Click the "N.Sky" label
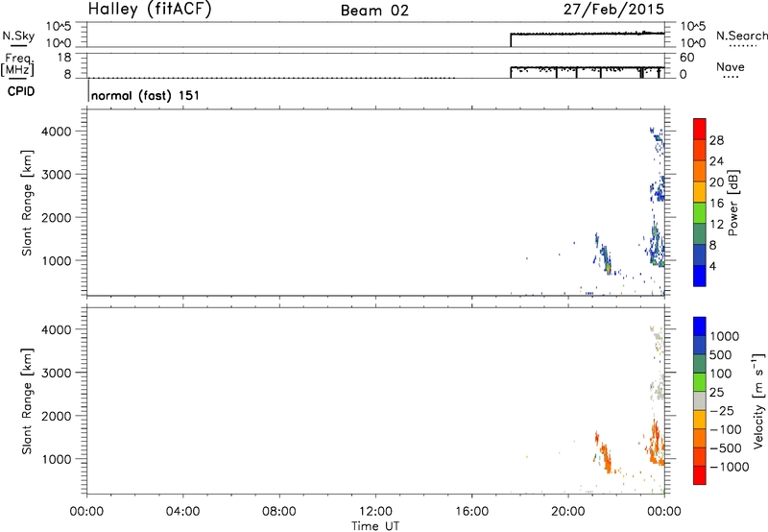This screenshot has width=768, height=532. click(18, 36)
